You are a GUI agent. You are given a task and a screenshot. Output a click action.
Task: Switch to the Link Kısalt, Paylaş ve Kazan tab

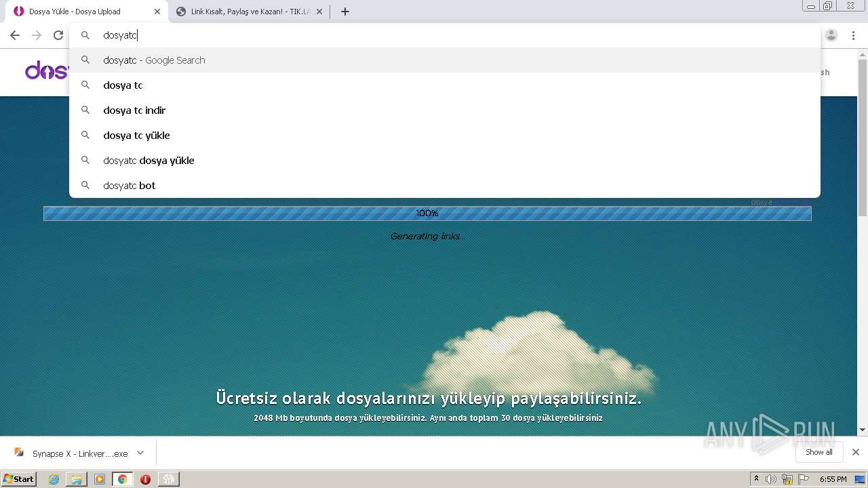pos(250,12)
